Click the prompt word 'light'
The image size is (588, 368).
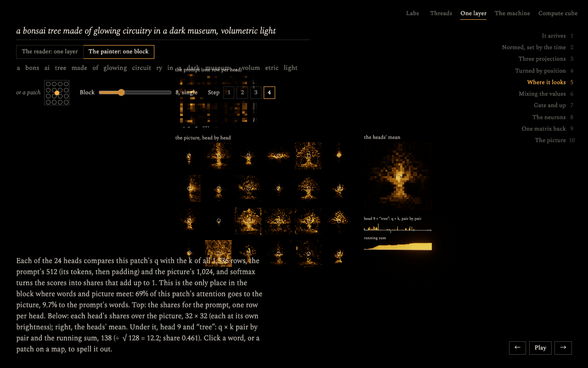[291, 68]
